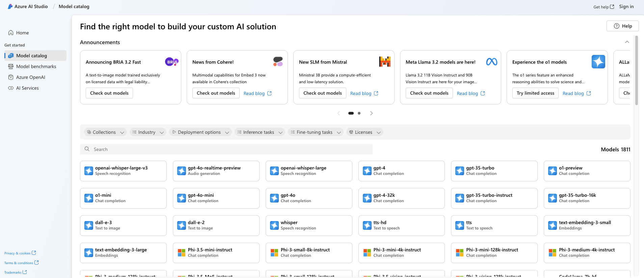Select the second announcements page dot
644x278 pixels.
coord(359,113)
